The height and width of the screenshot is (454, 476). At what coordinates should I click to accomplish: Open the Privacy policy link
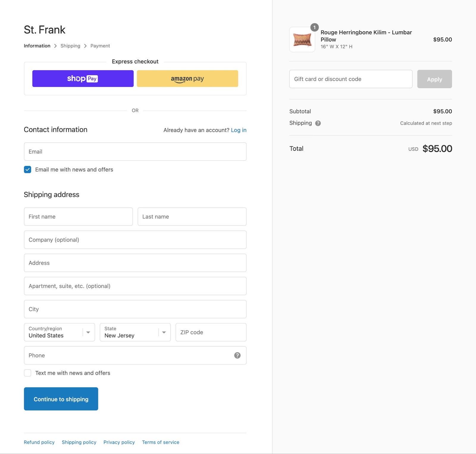[x=119, y=442]
